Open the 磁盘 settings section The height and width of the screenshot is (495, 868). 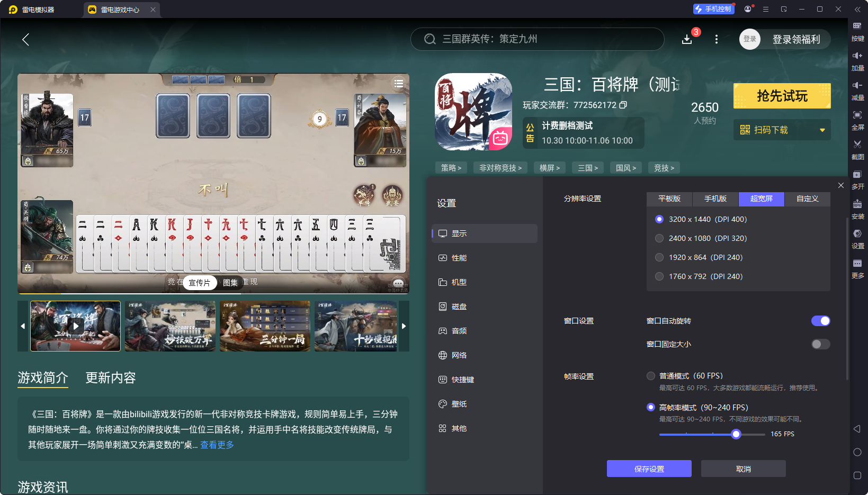pyautogui.click(x=485, y=307)
